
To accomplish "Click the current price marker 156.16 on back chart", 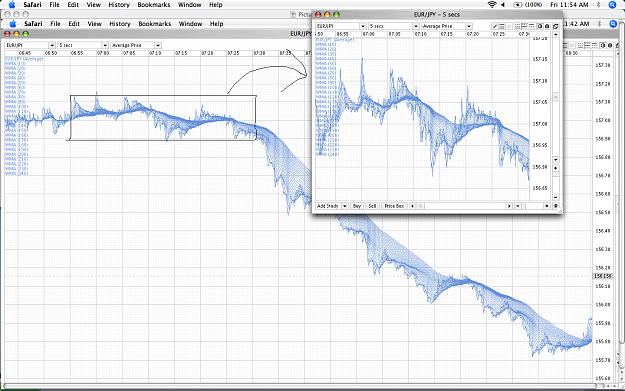I will point(603,276).
